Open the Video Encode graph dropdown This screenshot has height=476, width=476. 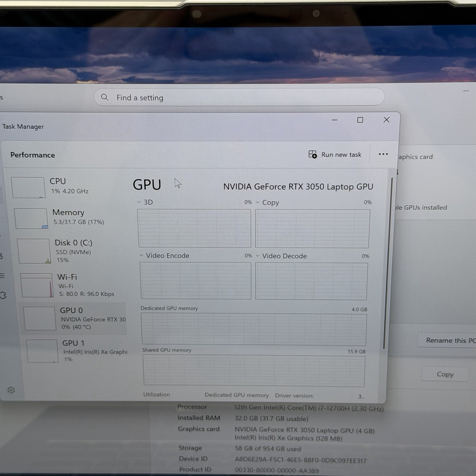[x=142, y=256]
